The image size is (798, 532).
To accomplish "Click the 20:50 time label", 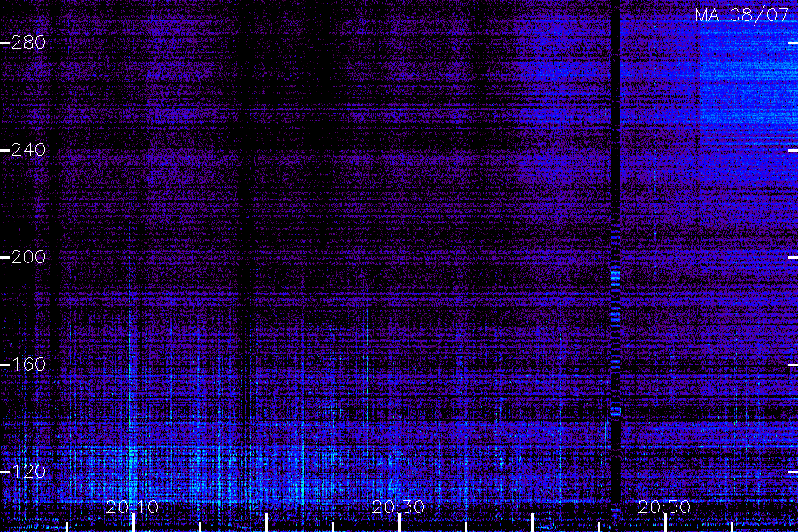I will click(664, 507).
